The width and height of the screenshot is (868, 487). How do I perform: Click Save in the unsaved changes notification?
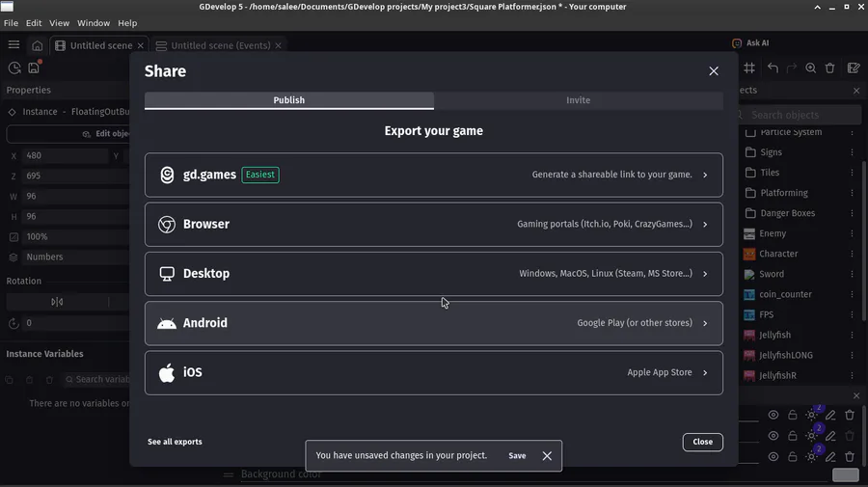click(x=517, y=456)
